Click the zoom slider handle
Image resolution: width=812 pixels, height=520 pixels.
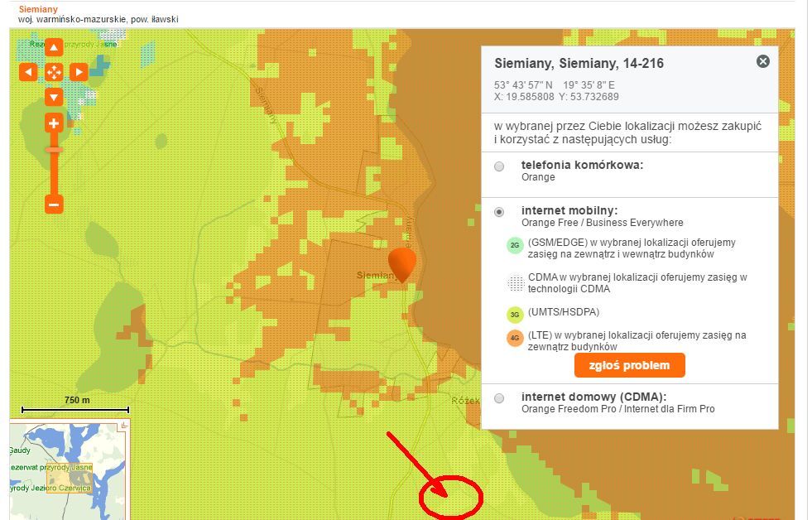pos(54,150)
